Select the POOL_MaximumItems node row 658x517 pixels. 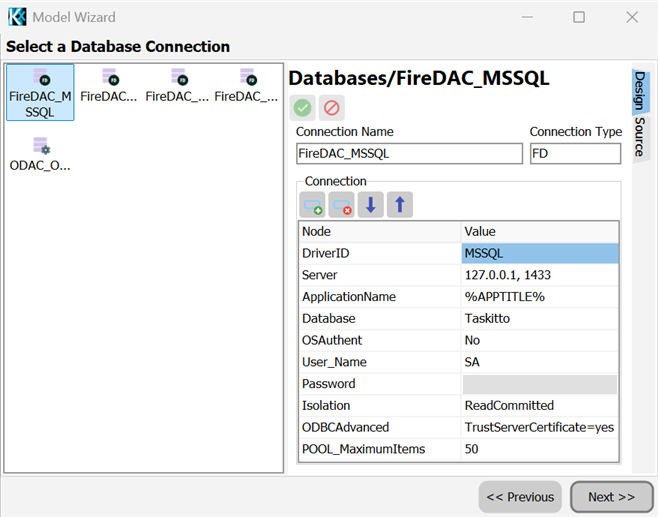point(380,449)
